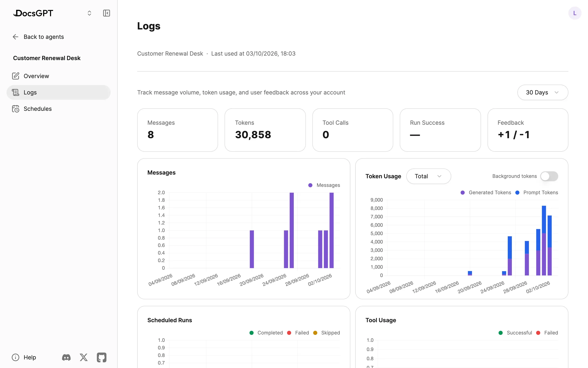The width and height of the screenshot is (588, 368).
Task: Click the Tokens 30,858 card
Action: tap(265, 130)
